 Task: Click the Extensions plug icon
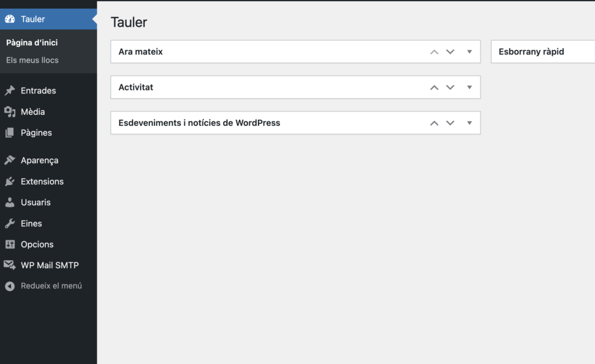(10, 182)
